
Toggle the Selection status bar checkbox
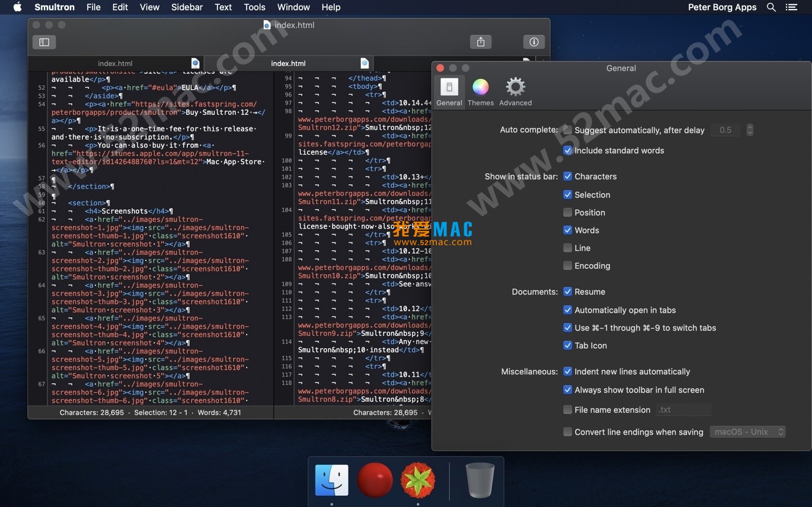(567, 195)
